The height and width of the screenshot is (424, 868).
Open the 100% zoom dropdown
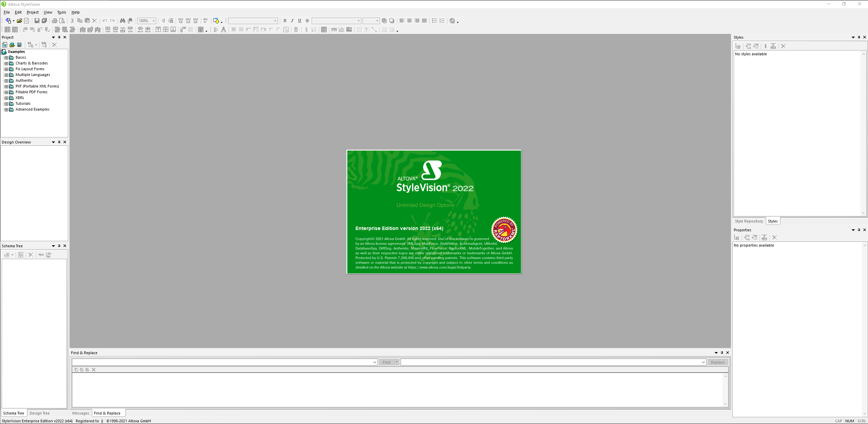click(x=153, y=21)
